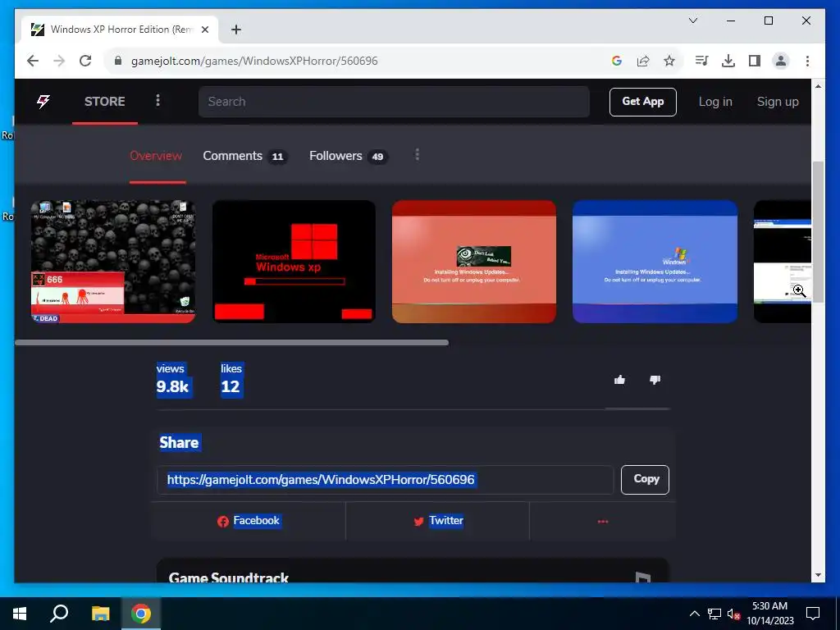Click the Get App button

tap(643, 102)
